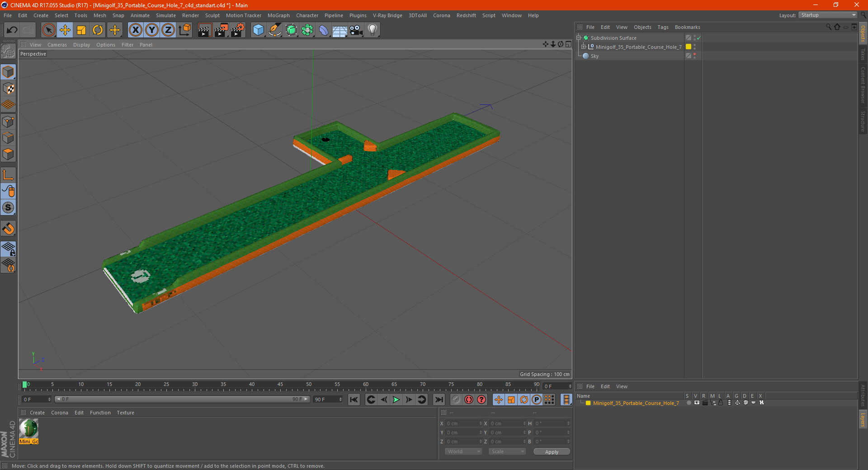Open the File menu
The width and height of the screenshot is (868, 470).
(8, 15)
